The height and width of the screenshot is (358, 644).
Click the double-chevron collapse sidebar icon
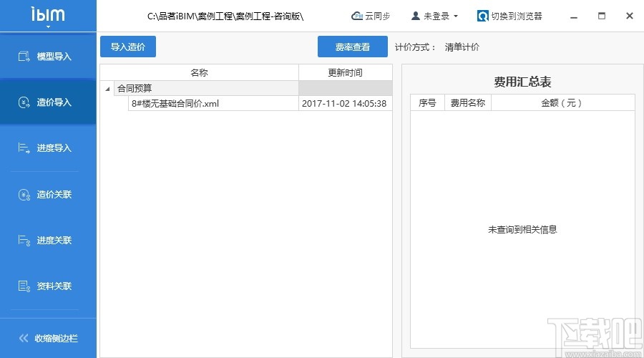tap(24, 338)
